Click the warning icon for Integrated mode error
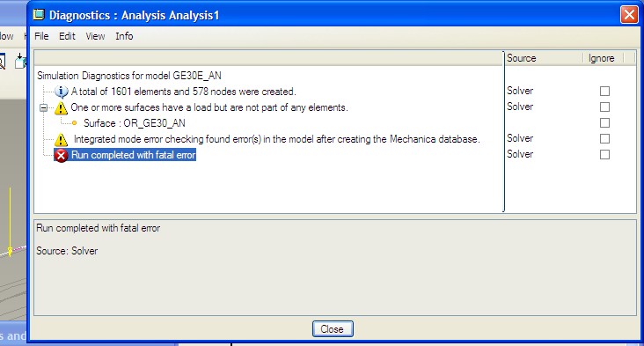644x346 pixels. [61, 140]
